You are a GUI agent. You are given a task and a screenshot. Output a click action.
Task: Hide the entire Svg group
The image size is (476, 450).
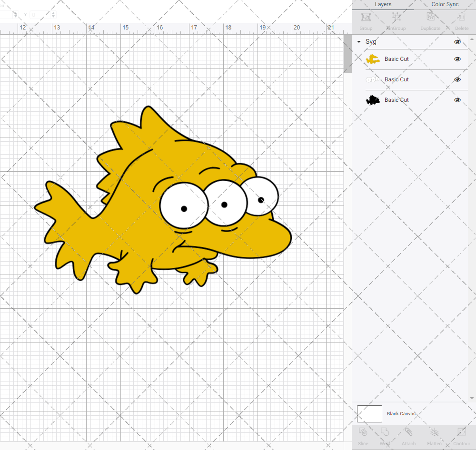point(457,42)
